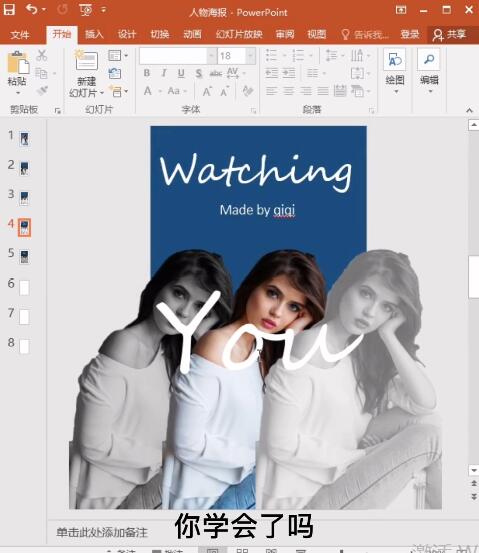Screen dimensions: 479x553
Task: Open the 剪贴板 dialog launcher
Action: (x=57, y=111)
